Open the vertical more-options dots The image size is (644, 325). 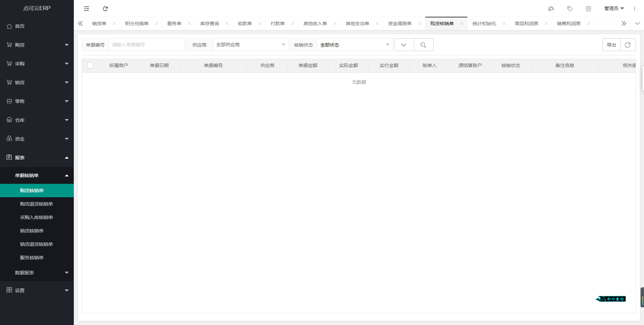(635, 9)
